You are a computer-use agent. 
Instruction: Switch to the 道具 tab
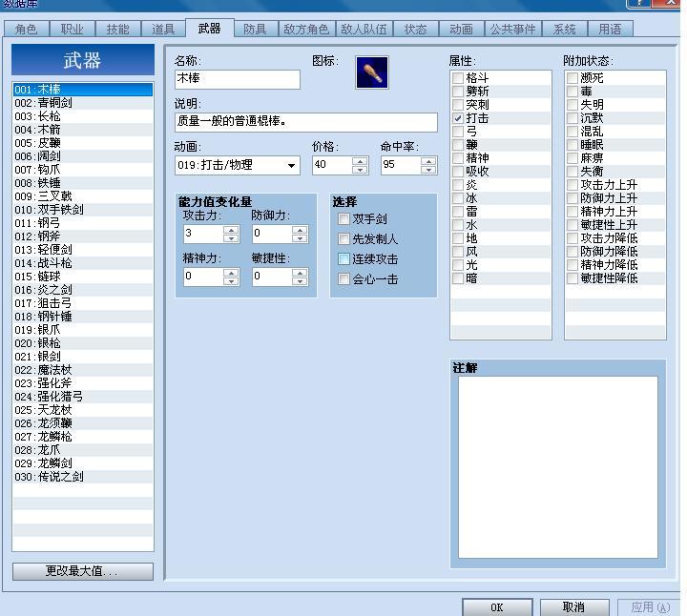pos(163,30)
